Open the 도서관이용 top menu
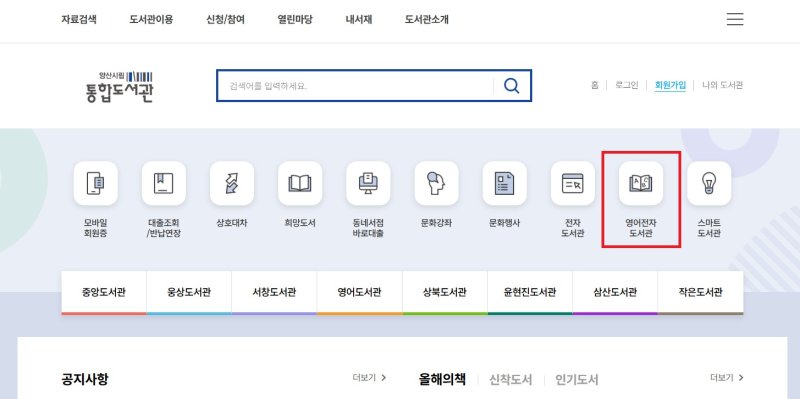 click(x=152, y=19)
